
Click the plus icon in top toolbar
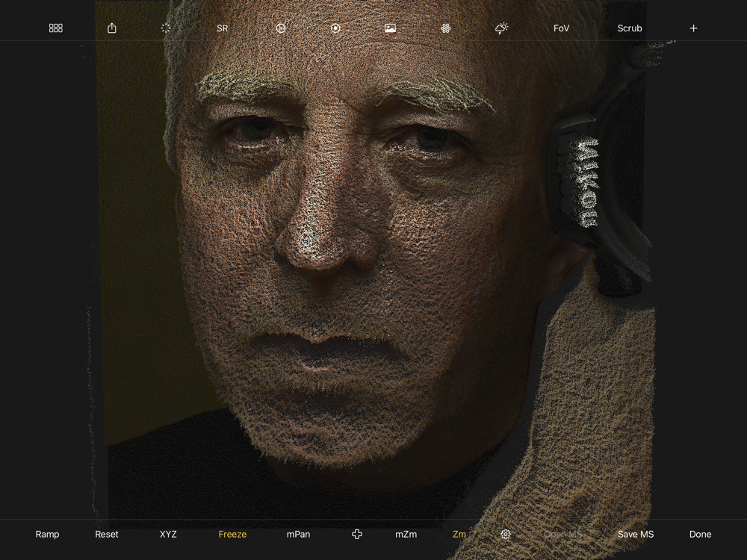point(693,28)
